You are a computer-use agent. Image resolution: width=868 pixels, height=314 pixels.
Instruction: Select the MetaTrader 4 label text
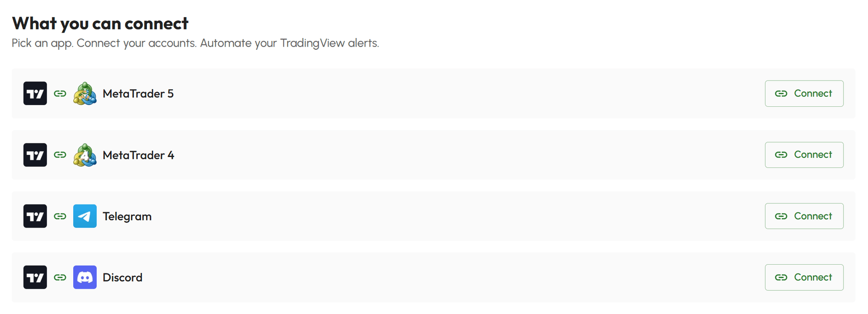138,155
